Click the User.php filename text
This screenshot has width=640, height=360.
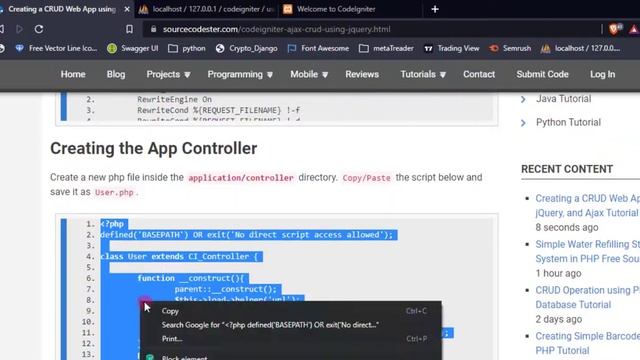click(x=114, y=192)
